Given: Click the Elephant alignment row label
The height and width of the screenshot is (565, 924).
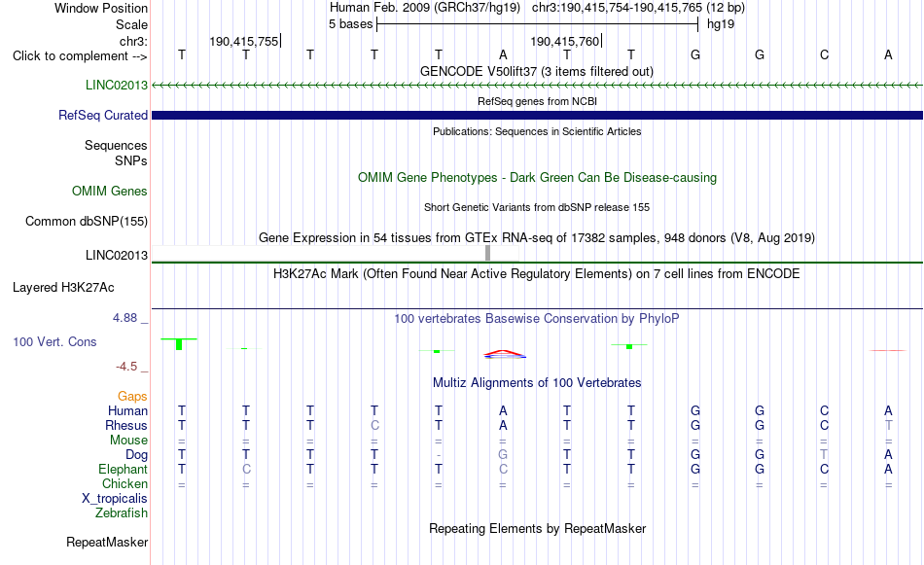Looking at the screenshot, I should click(123, 469).
